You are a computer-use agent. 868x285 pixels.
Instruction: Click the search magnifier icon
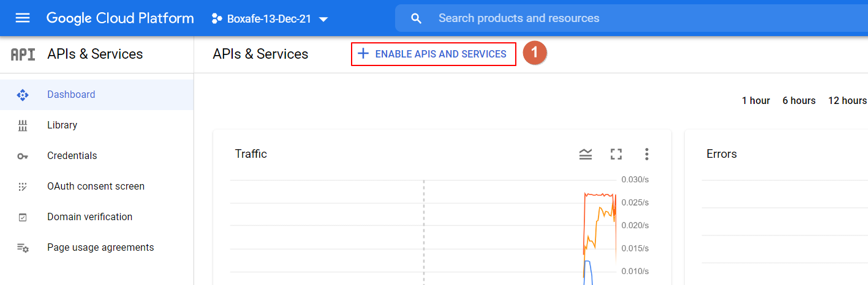417,18
